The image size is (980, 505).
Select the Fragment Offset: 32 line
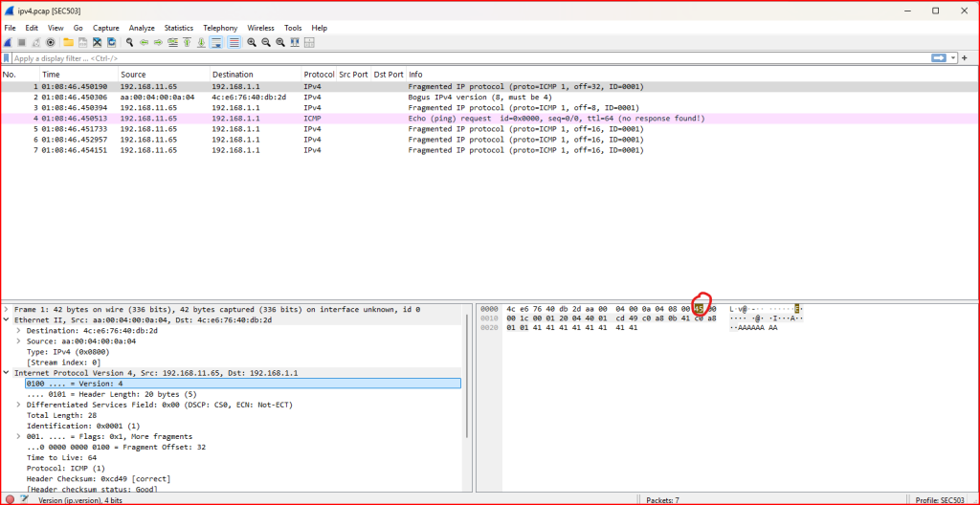116,448
